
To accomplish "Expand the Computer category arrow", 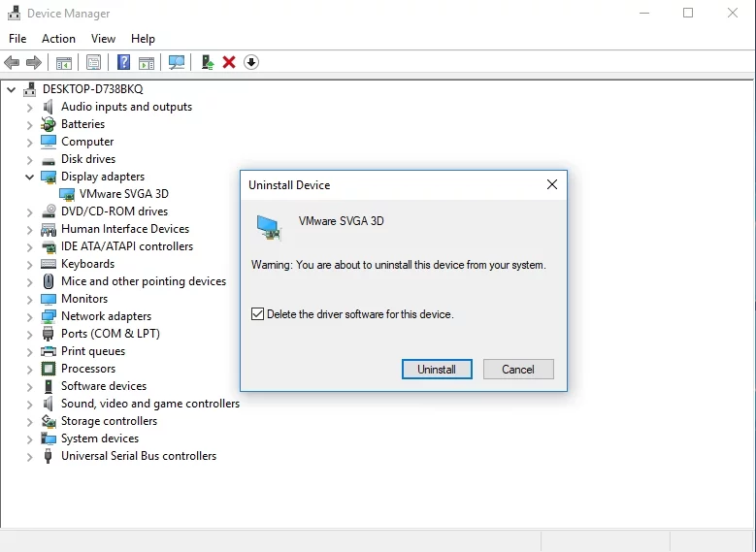I will (29, 143).
